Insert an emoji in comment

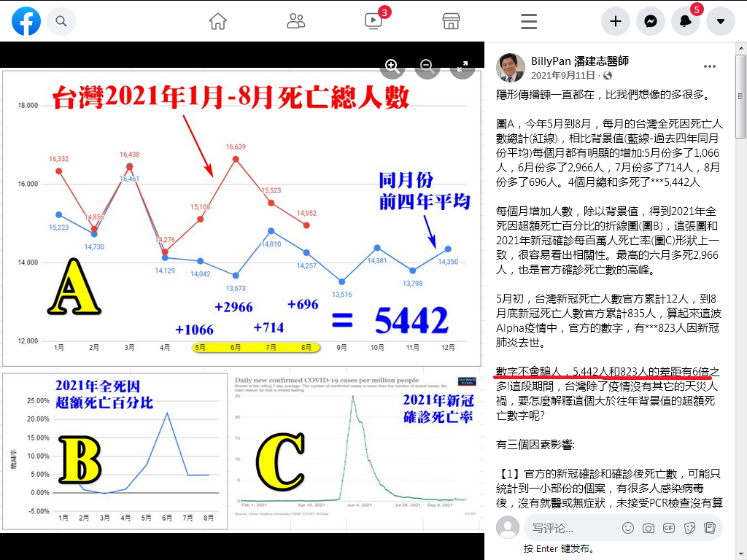click(x=628, y=528)
